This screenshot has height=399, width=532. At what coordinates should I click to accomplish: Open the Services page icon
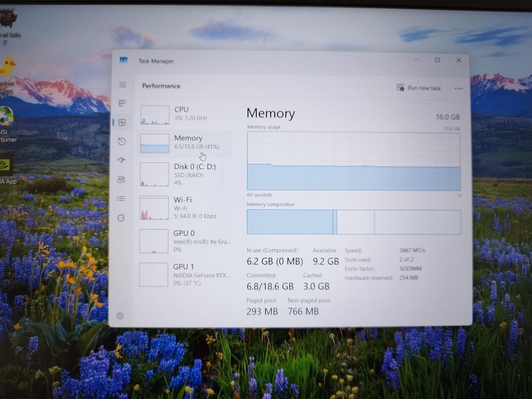coord(121,218)
